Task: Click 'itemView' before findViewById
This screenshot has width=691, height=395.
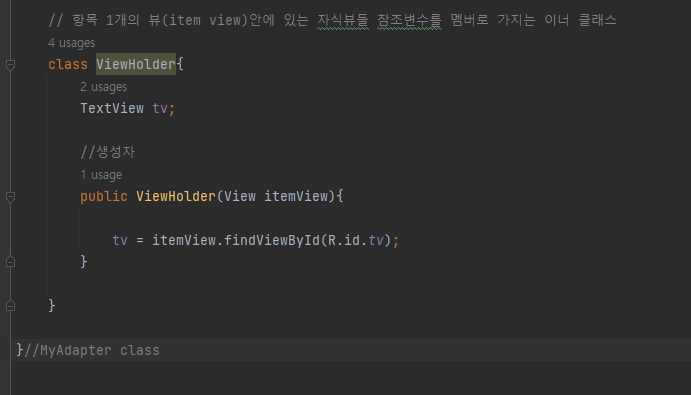Action: click(x=184, y=240)
